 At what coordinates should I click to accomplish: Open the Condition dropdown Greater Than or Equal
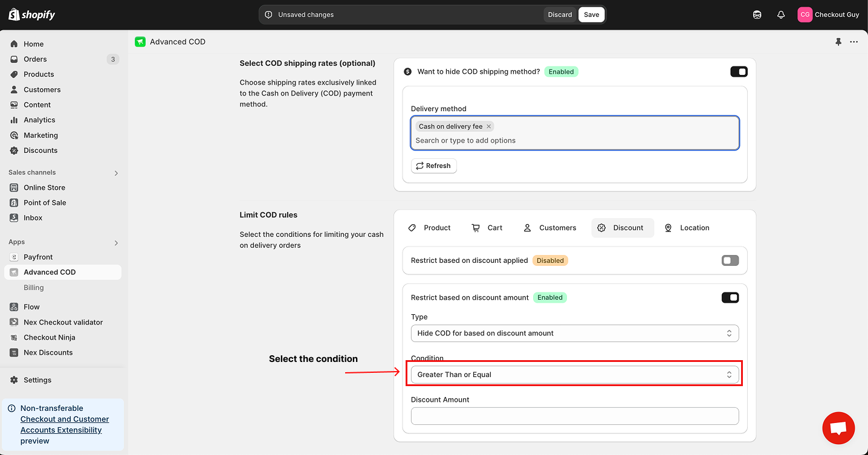click(x=574, y=375)
